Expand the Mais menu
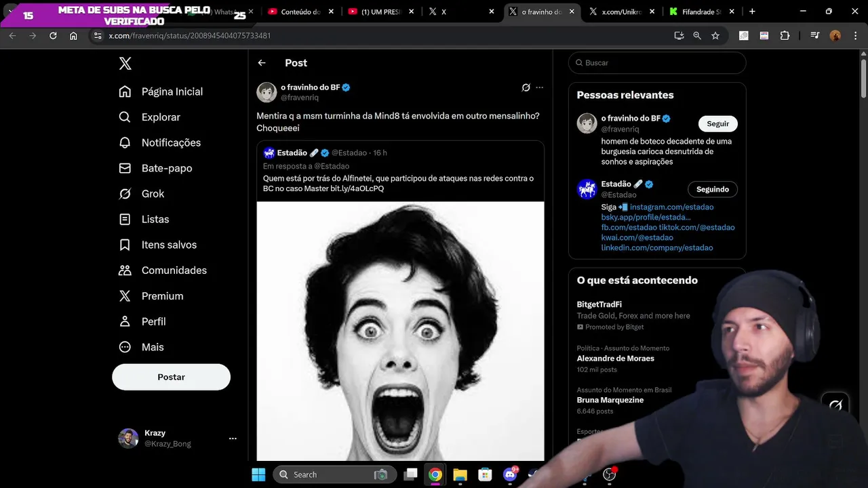Image resolution: width=868 pixels, height=488 pixels. pyautogui.click(x=142, y=347)
